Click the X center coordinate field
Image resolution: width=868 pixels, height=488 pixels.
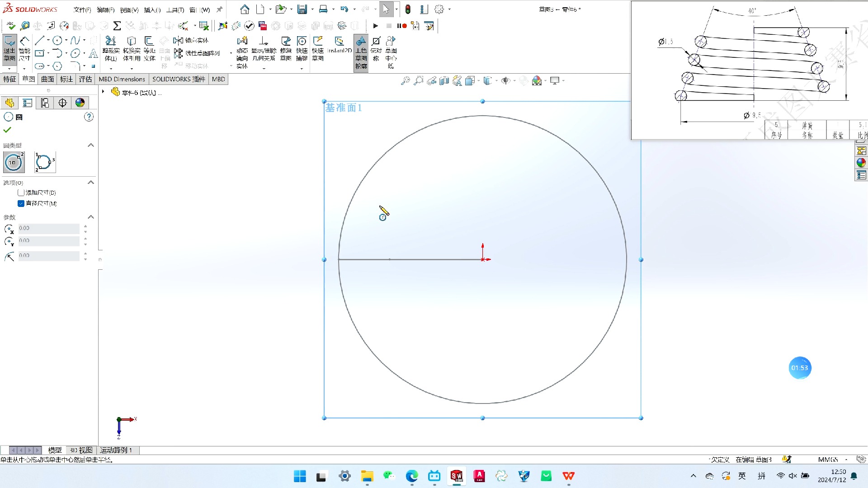(49, 228)
